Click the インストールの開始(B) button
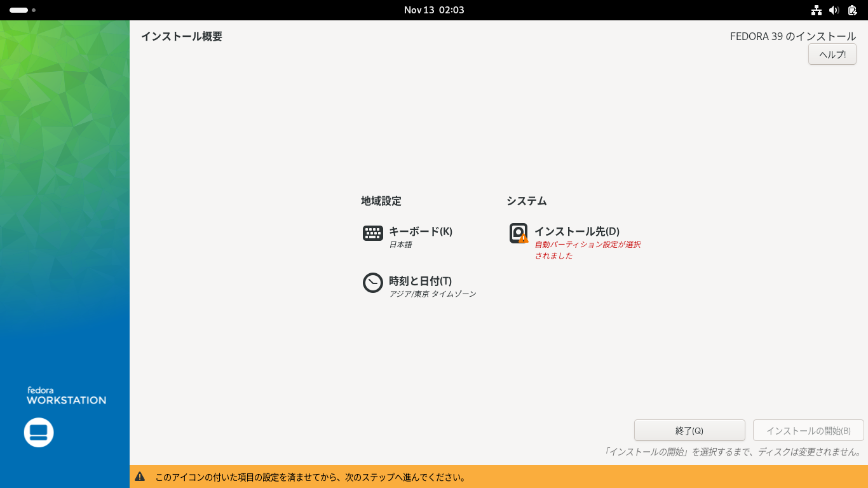Viewport: 868px width, 488px height. click(808, 430)
